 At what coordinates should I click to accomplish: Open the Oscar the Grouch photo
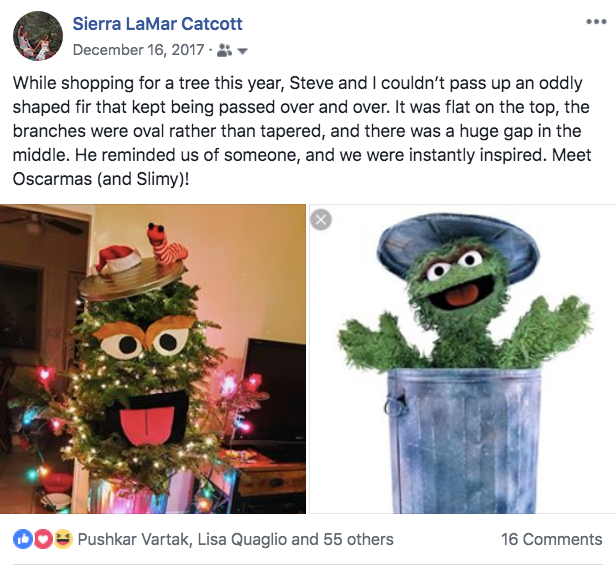(x=462, y=358)
